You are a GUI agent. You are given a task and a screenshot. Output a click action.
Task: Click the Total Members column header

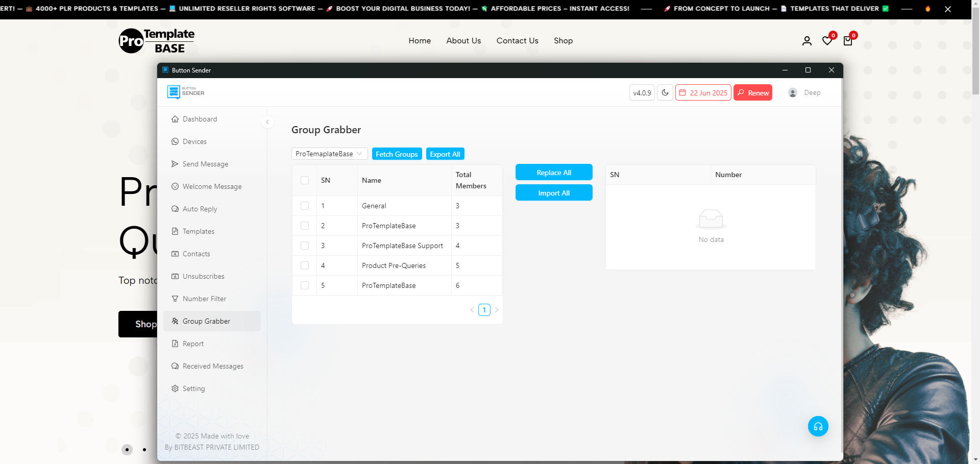[x=477, y=180]
